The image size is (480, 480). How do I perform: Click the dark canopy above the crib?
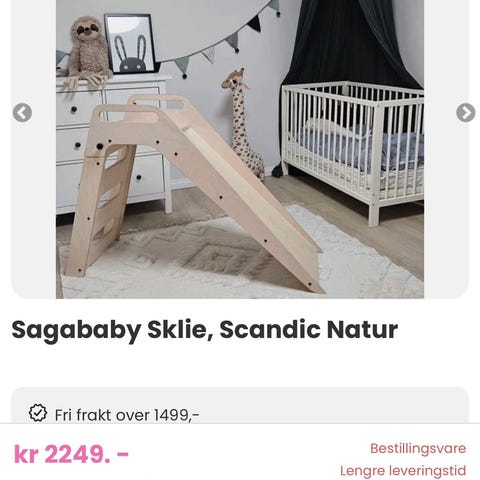pos(350,42)
